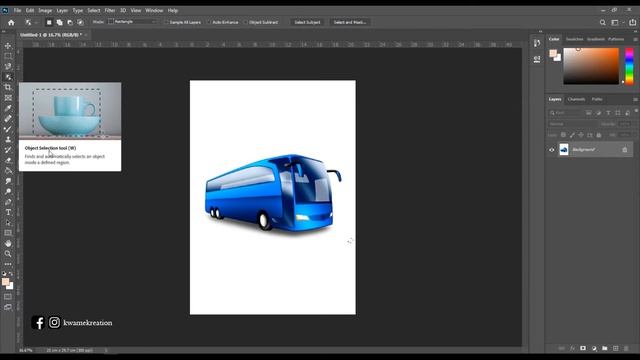Select the Object Selection tool in toolbar
Screen dimensions: 640x360
point(8,77)
